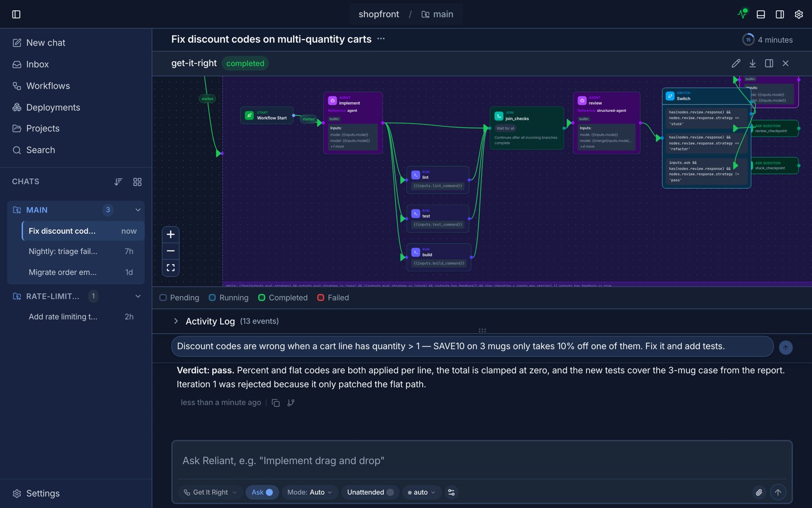Toggle the Completed status filter

283,298
